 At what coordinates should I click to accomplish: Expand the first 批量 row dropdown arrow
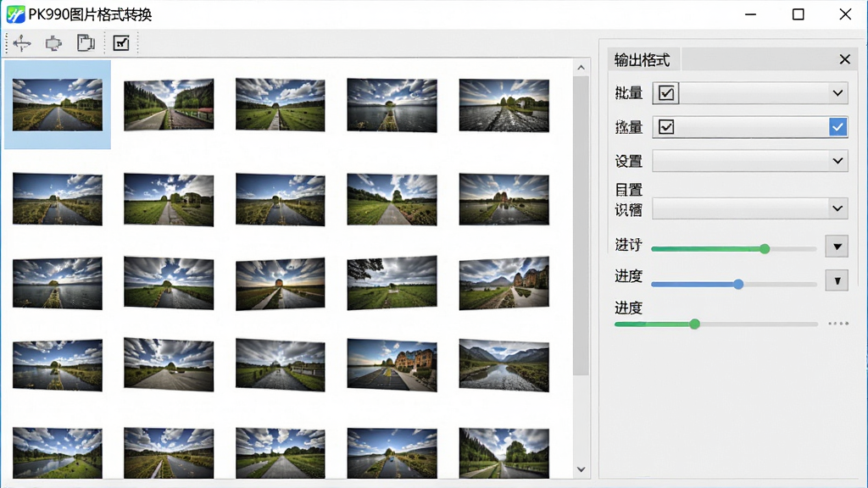[x=837, y=93]
